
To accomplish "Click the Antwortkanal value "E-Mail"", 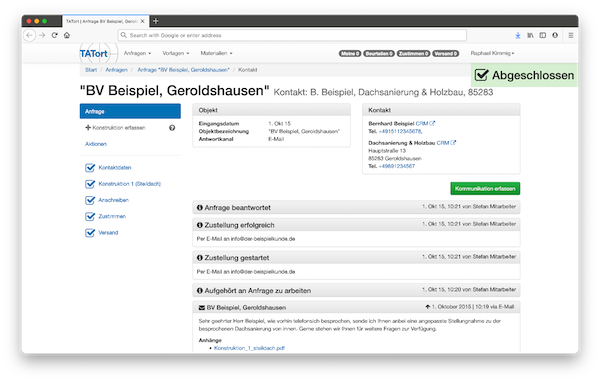I will (276, 139).
